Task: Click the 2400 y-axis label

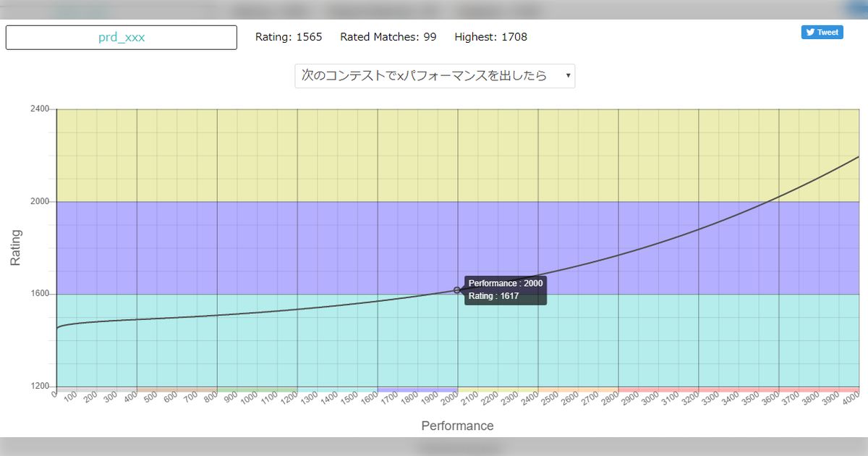Action: 40,109
